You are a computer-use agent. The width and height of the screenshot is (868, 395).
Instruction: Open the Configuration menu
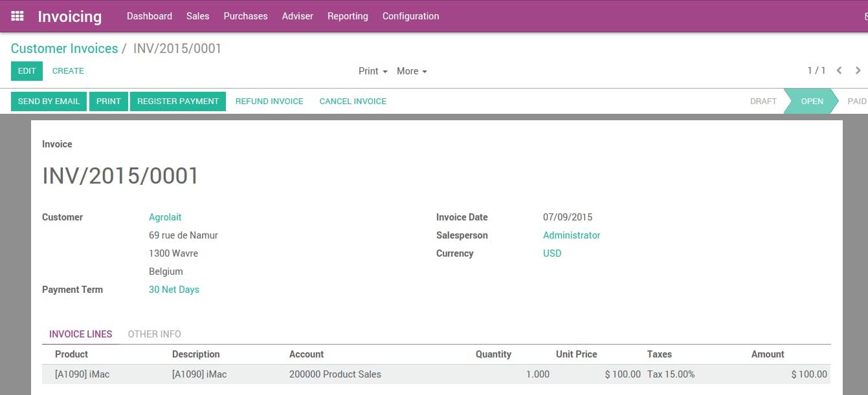point(410,16)
